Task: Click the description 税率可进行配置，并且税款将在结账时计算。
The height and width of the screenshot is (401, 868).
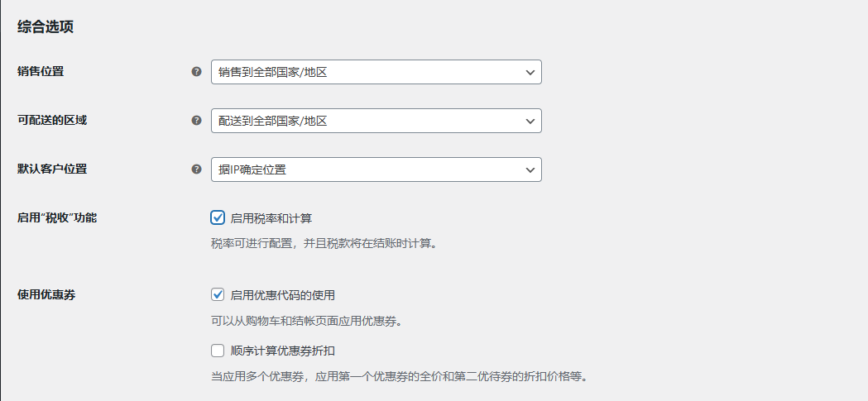Action: pyautogui.click(x=324, y=243)
